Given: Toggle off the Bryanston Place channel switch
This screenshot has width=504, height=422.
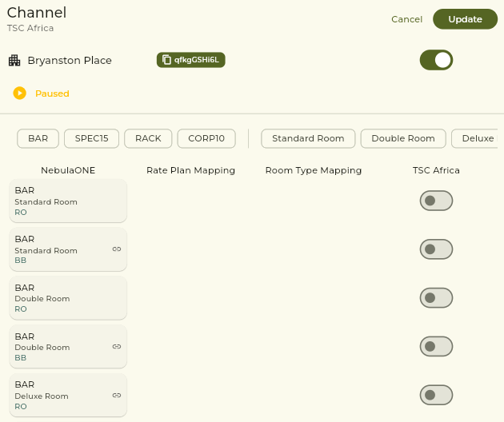Looking at the screenshot, I should click(x=436, y=60).
